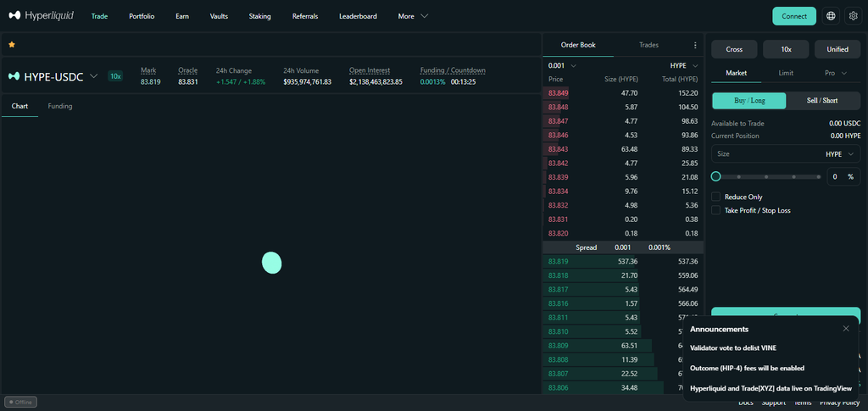The width and height of the screenshot is (868, 411).
Task: Click the 83.816 bid price row
Action: (623, 303)
